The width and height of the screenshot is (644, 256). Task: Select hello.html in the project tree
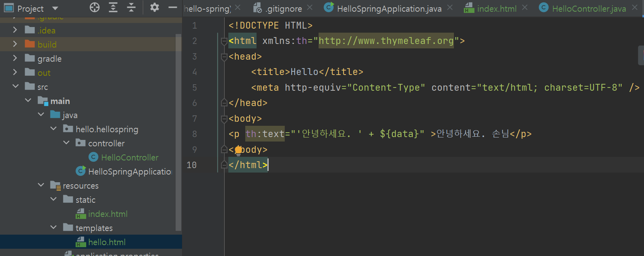tap(107, 242)
